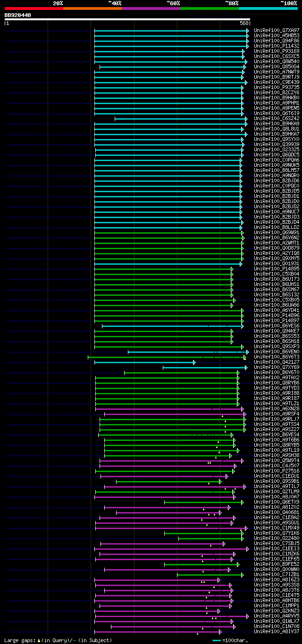Choose the UniRef100_A9NUK5 label
302x644 pixels.
pos(277,165)
